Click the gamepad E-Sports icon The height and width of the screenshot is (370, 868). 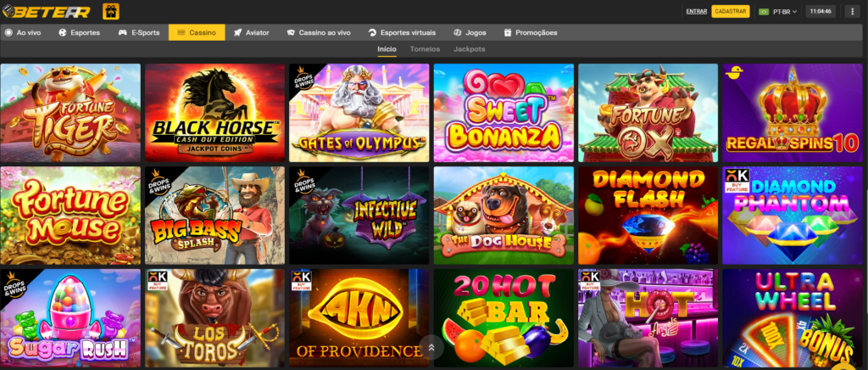tap(122, 33)
